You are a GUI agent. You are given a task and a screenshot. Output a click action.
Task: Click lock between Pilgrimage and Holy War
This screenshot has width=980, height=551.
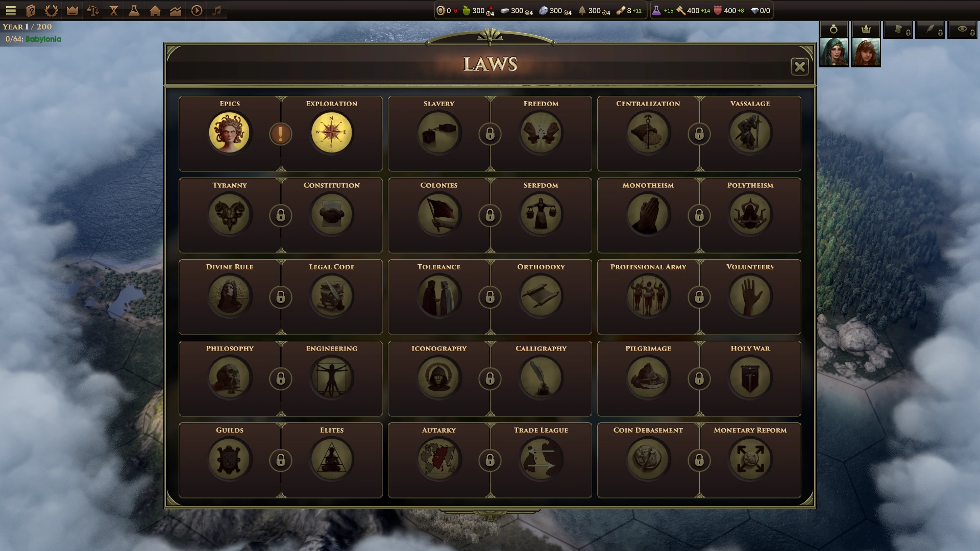pyautogui.click(x=699, y=379)
